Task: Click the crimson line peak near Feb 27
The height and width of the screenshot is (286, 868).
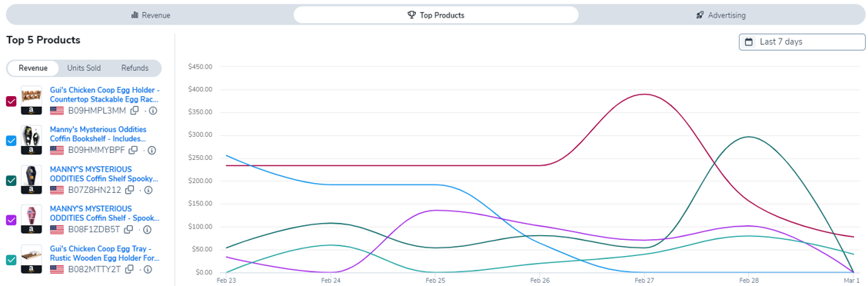Action: pyautogui.click(x=644, y=94)
